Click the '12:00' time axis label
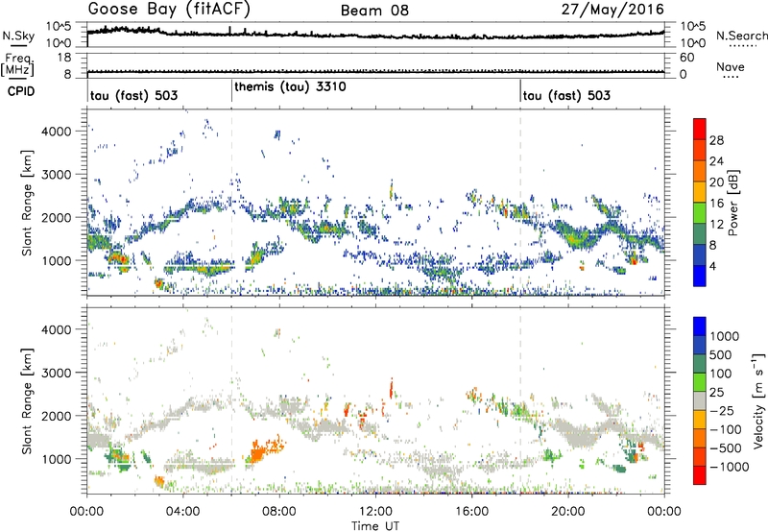Screen dimensions: 768x532 click(x=375, y=512)
